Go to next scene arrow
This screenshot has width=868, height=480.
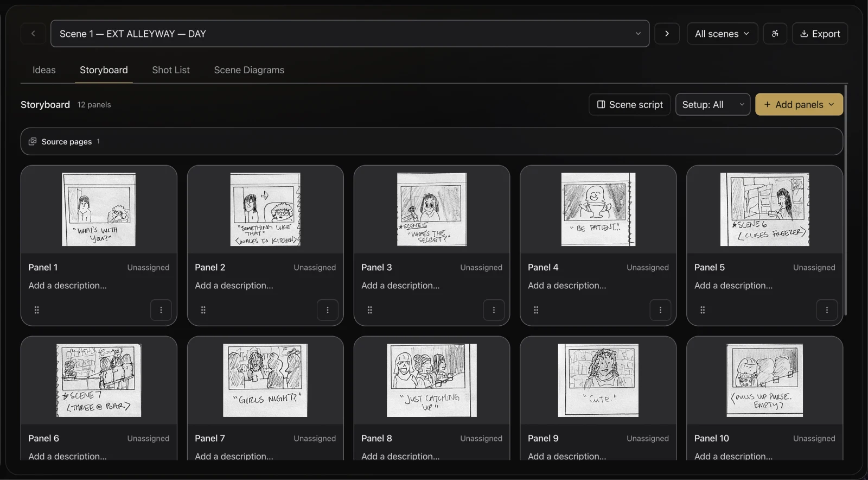click(x=667, y=34)
